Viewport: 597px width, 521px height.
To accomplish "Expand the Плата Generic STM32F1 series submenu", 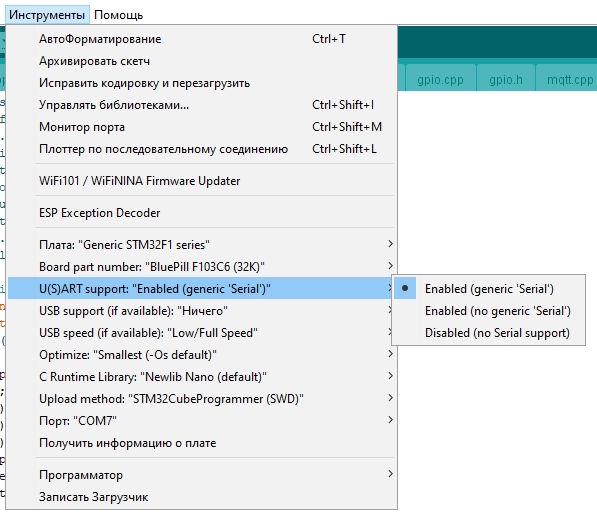I will pos(201,244).
